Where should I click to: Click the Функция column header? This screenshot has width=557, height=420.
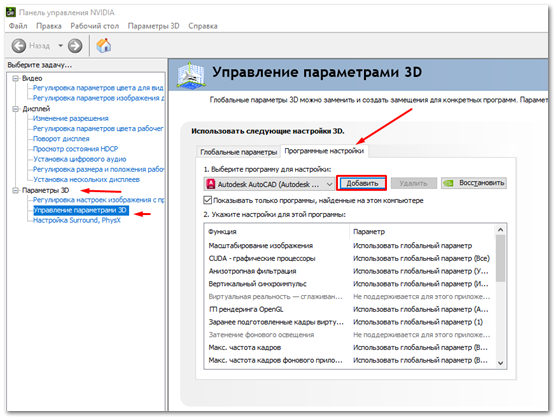[x=277, y=232]
